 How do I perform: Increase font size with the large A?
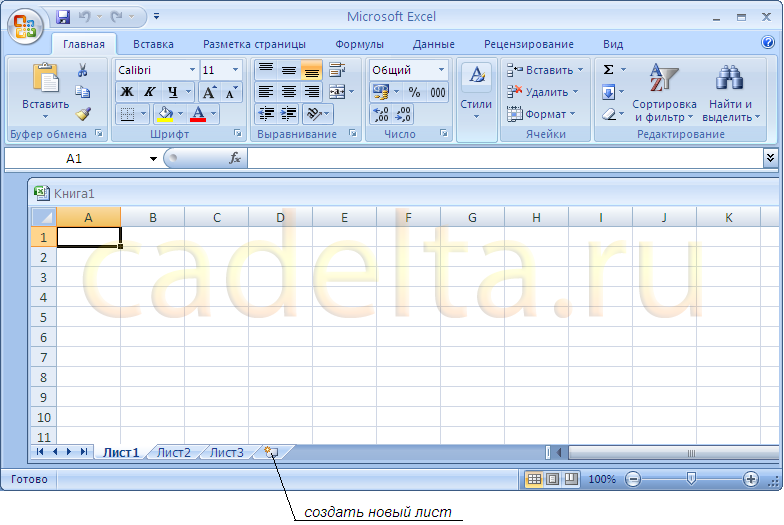click(x=209, y=92)
